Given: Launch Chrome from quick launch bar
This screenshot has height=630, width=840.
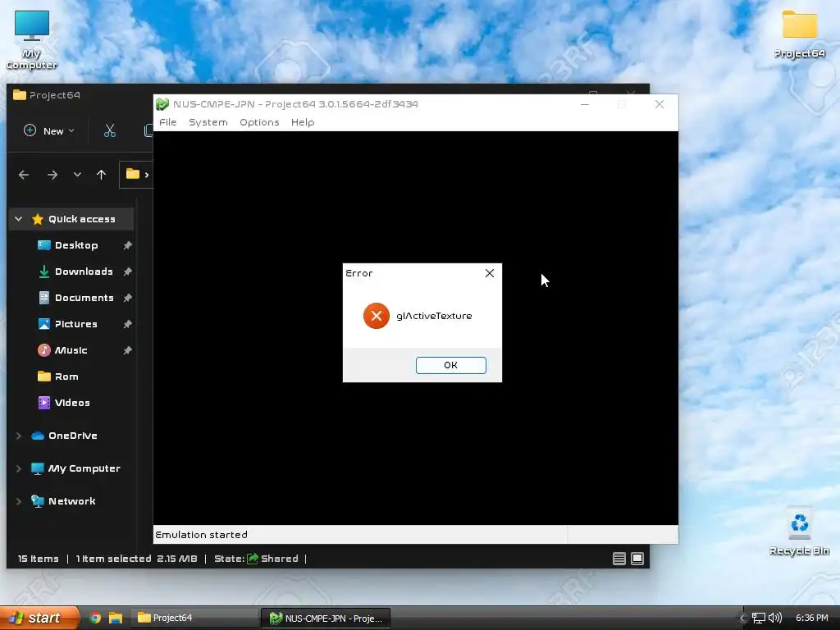Looking at the screenshot, I should coord(95,618).
